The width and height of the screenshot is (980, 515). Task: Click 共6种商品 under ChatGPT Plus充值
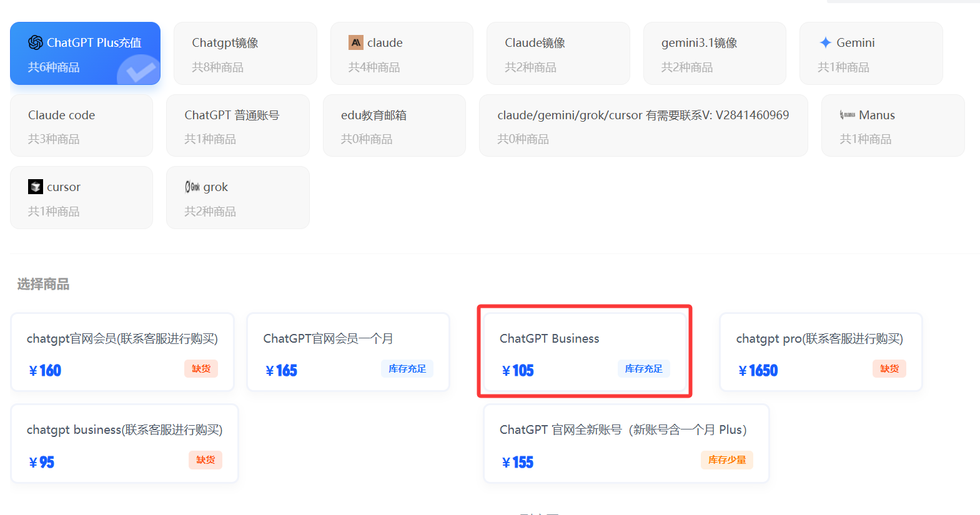click(x=54, y=67)
